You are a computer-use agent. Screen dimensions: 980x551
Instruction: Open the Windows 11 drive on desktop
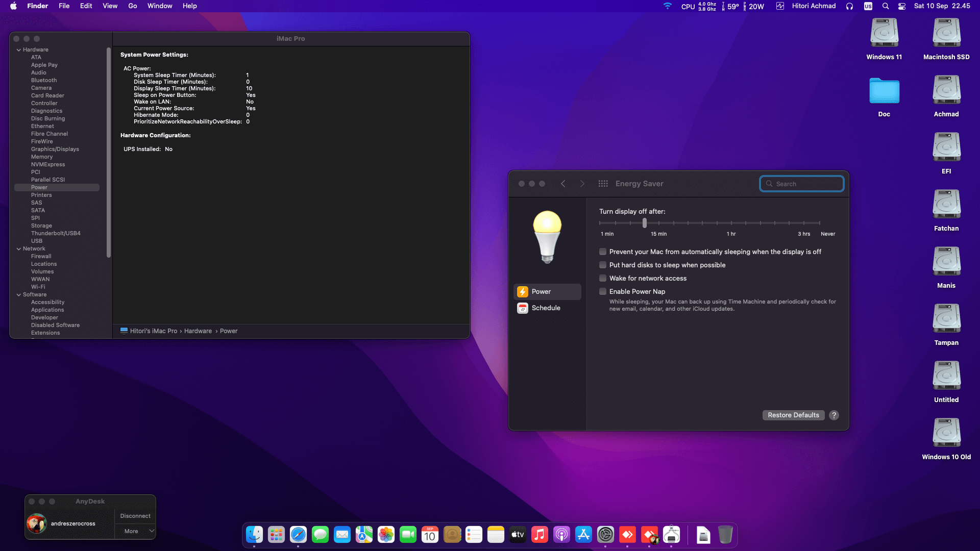(884, 34)
